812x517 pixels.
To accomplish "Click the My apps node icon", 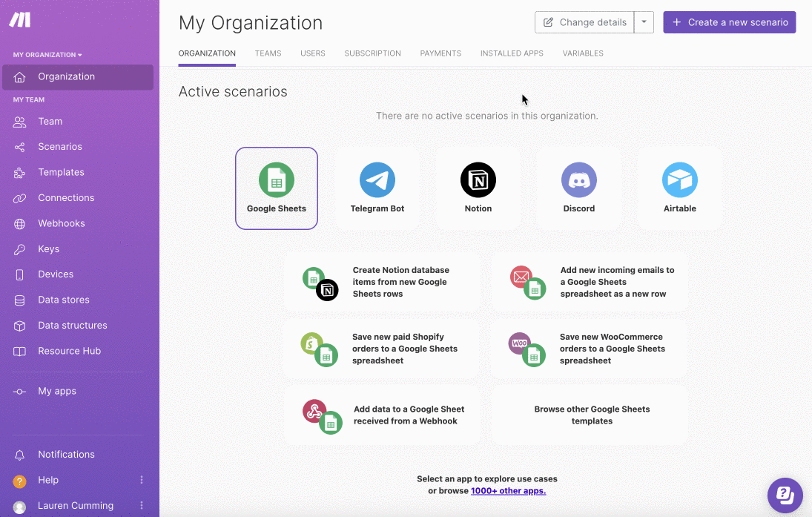I will click(20, 392).
